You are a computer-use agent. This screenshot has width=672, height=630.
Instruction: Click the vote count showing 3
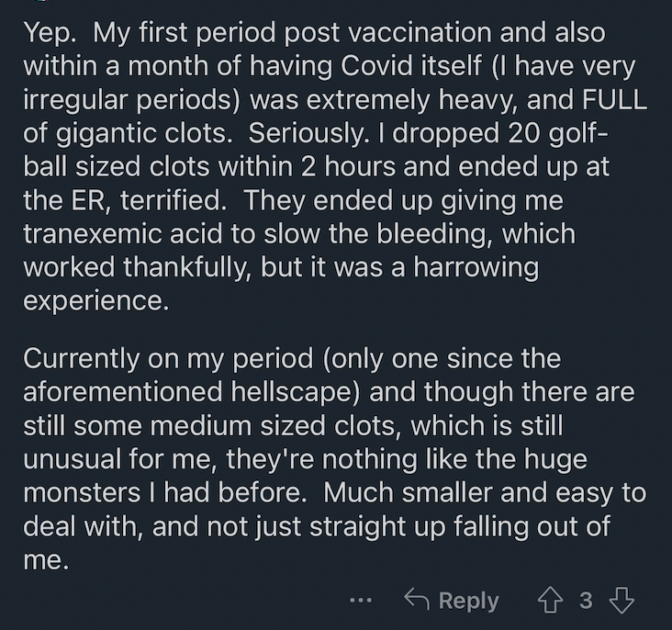tap(586, 601)
